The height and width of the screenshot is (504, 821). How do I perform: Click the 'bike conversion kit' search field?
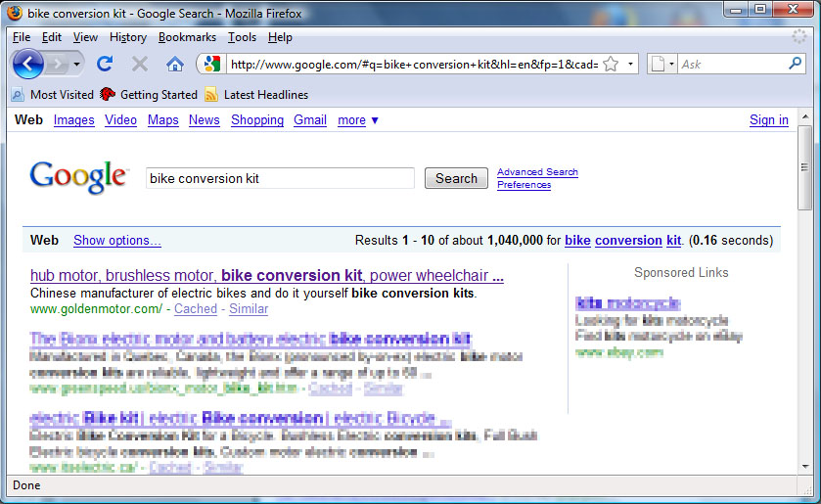(280, 178)
